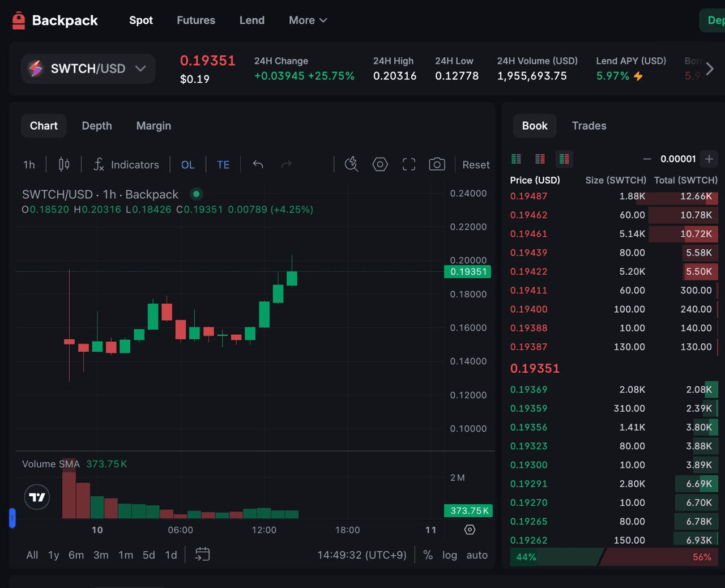Switch to the Chart tab
The image size is (725, 588).
point(44,126)
